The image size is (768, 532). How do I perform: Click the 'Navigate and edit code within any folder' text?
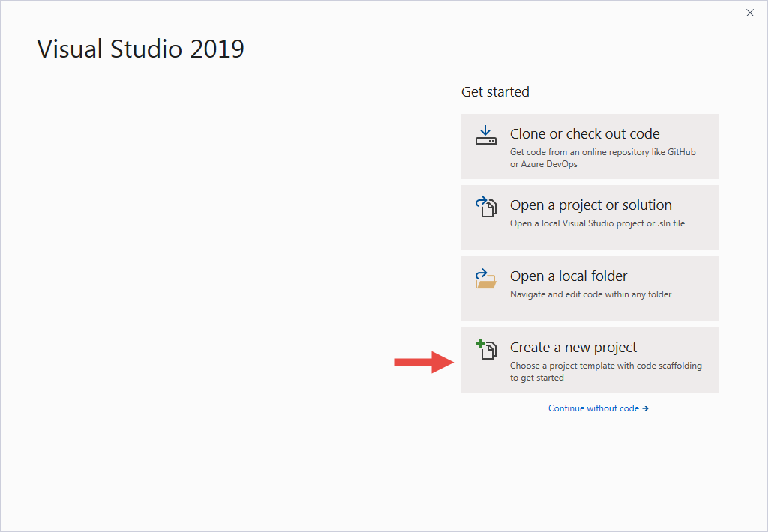coord(590,294)
